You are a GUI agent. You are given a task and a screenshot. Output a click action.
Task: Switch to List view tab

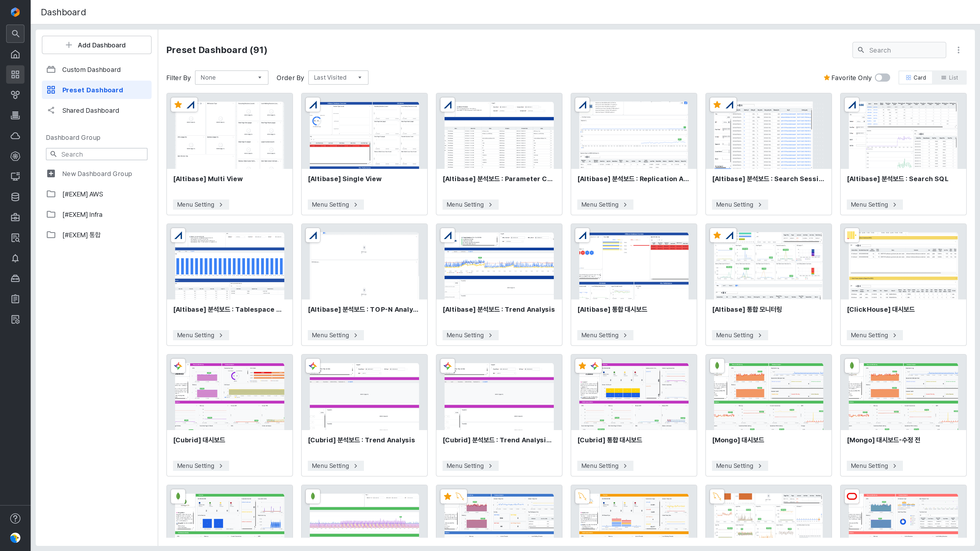pyautogui.click(x=950, y=78)
